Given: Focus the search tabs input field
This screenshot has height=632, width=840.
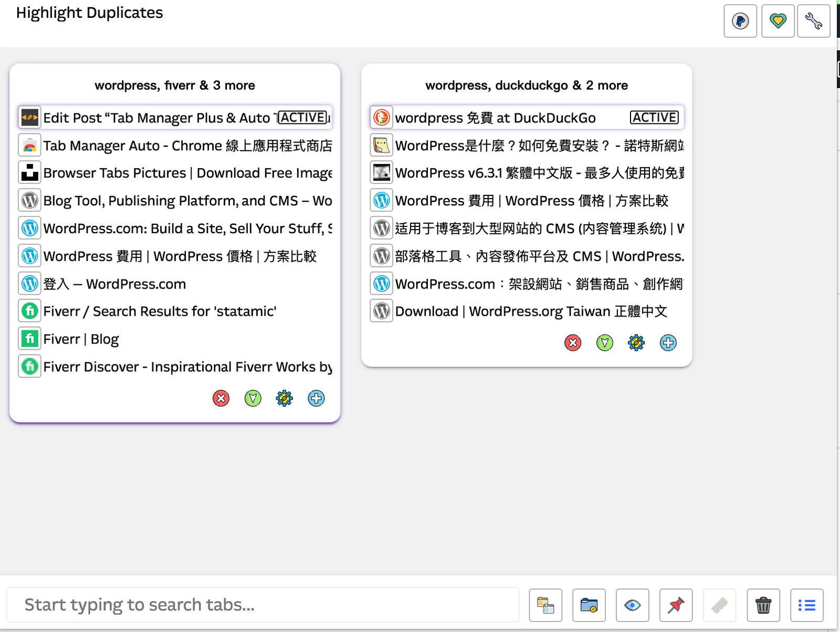Looking at the screenshot, I should [262, 605].
